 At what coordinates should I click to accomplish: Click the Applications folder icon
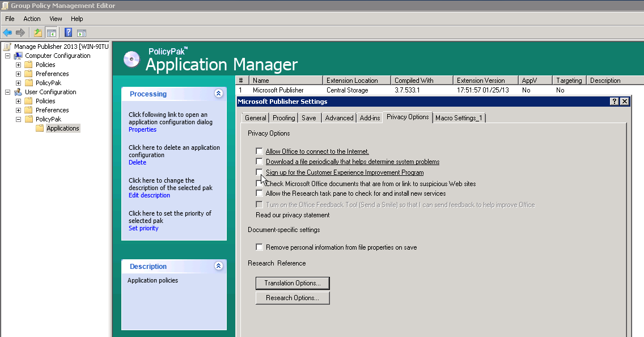(x=40, y=128)
